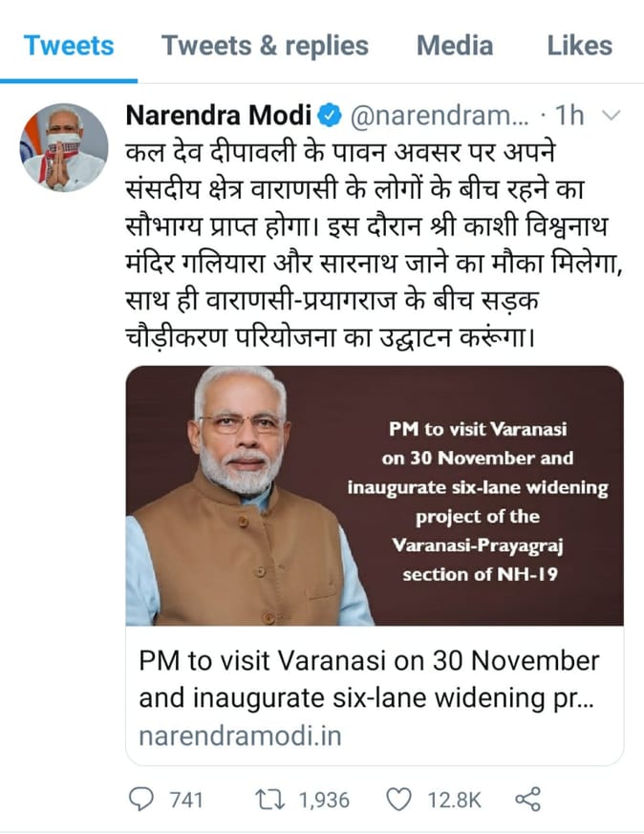Select the Media tab
Image resolution: width=644 pixels, height=834 pixels.
coord(455,45)
